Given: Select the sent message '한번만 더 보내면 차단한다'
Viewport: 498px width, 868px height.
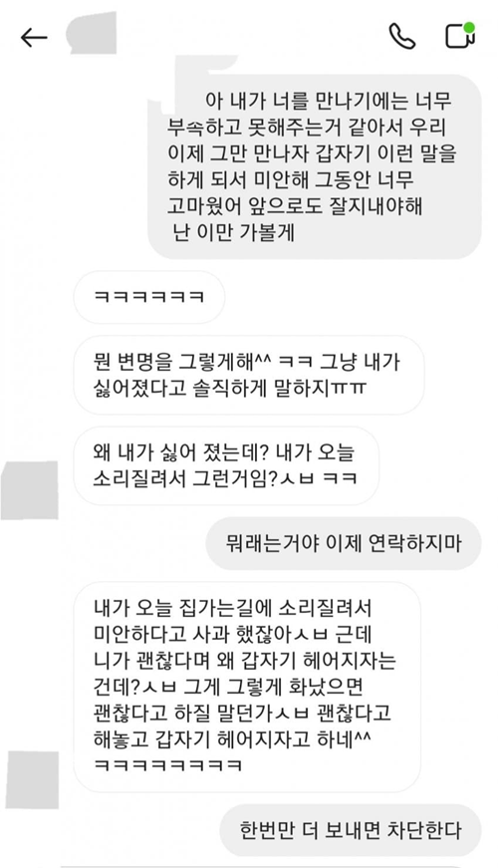Looking at the screenshot, I should click(x=350, y=830).
